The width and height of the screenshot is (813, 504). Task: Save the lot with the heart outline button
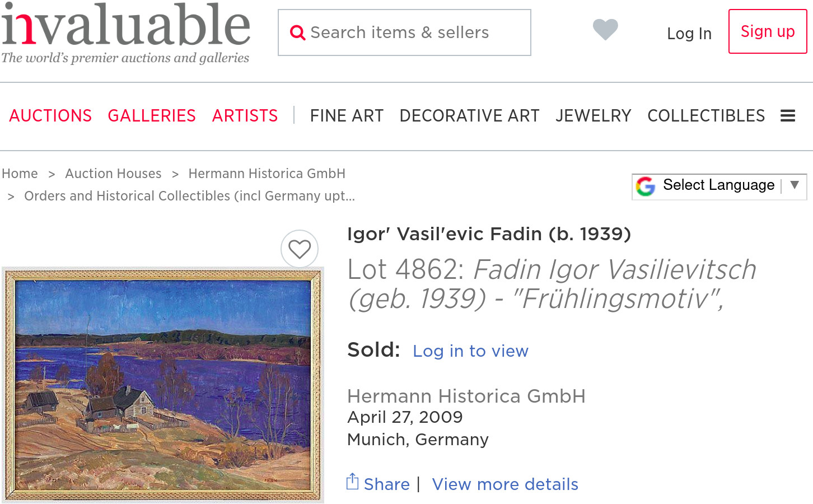(x=300, y=249)
